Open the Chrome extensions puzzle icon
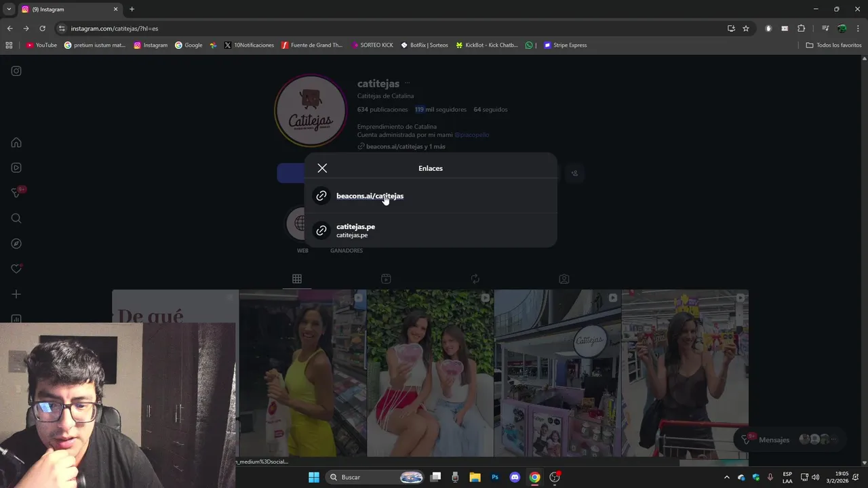Screen dimensions: 868x488 tap(801, 28)
